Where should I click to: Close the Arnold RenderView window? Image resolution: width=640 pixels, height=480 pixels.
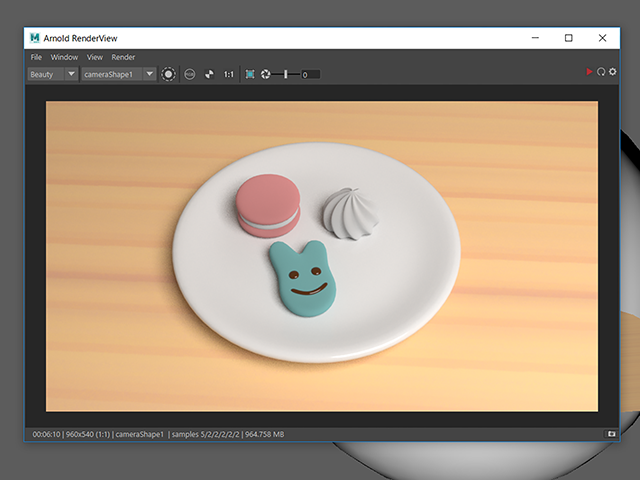coord(602,38)
